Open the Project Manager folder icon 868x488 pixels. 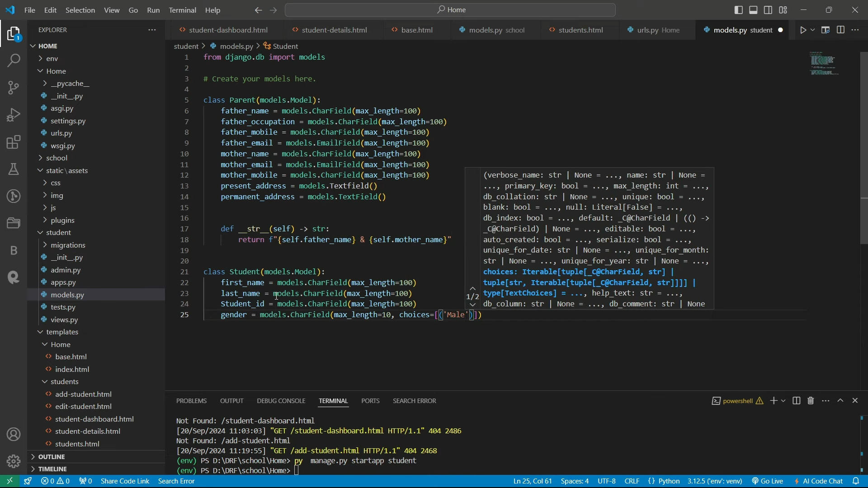pos(14,223)
